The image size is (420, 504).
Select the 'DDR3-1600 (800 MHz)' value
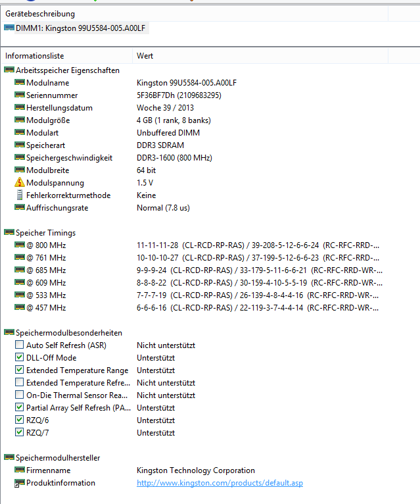(174, 158)
